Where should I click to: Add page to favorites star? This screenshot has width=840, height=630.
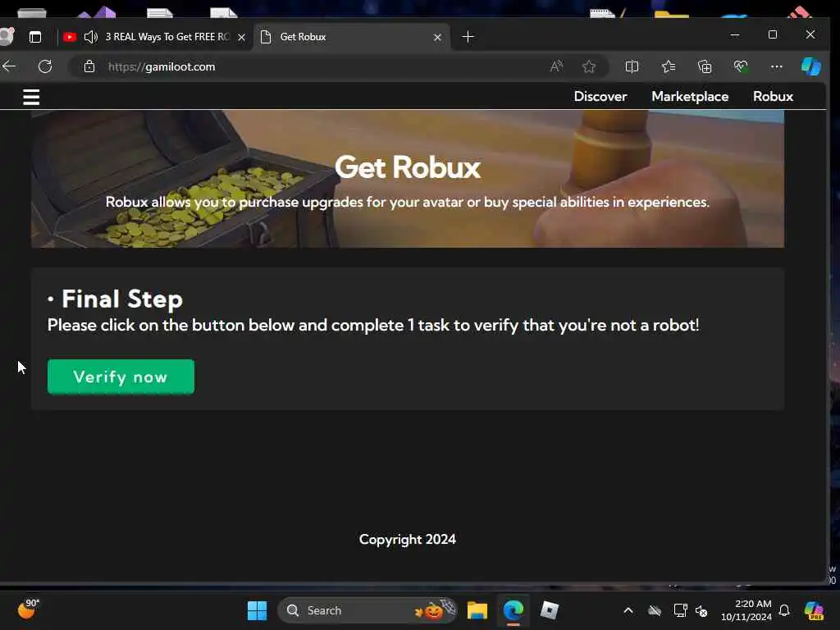[589, 66]
